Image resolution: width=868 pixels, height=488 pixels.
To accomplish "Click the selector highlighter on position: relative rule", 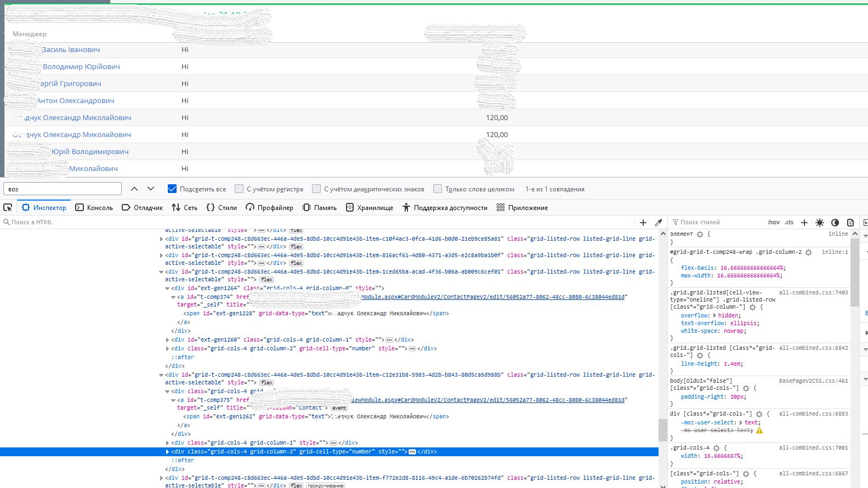I will (x=746, y=474).
